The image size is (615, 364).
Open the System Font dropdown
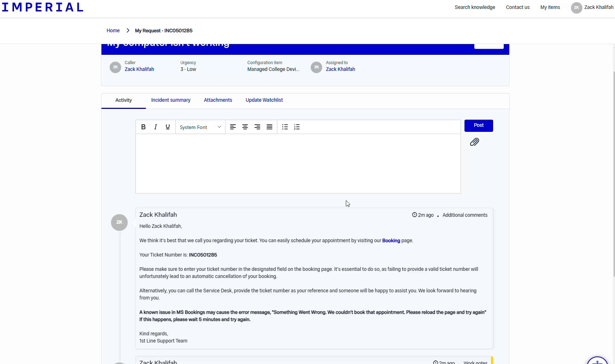pos(200,127)
